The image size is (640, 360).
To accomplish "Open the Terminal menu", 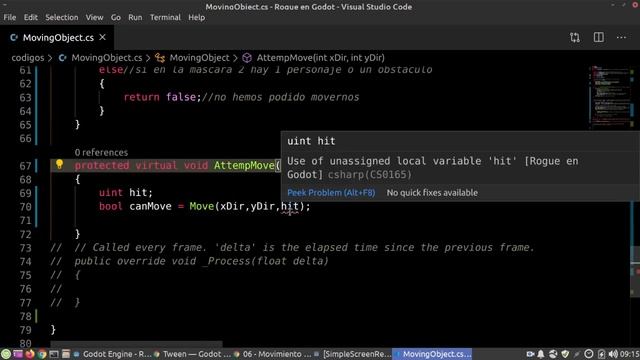I will coord(165,18).
